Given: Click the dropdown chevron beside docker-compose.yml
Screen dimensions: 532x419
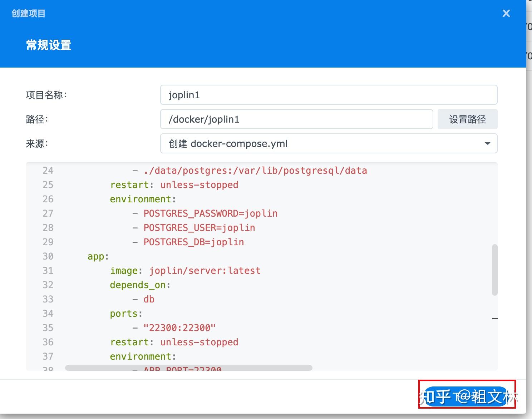Looking at the screenshot, I should [x=487, y=143].
